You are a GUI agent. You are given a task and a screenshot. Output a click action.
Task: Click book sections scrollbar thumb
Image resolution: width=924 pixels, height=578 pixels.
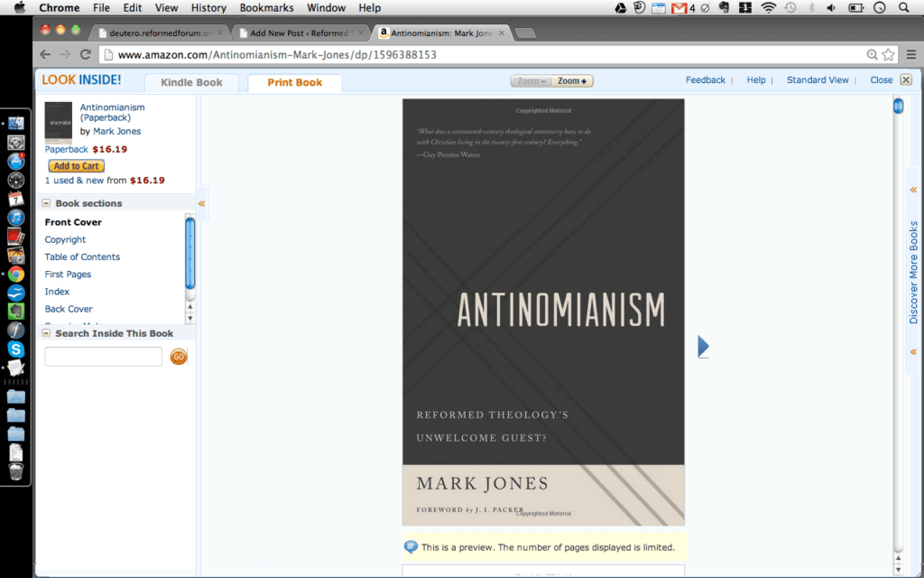pyautogui.click(x=189, y=253)
